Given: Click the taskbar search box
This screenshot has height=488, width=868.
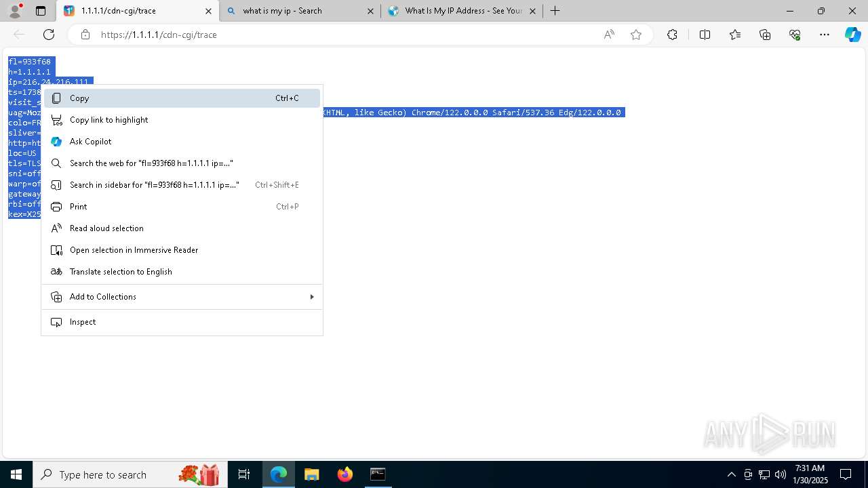Looking at the screenshot, I should 130,474.
